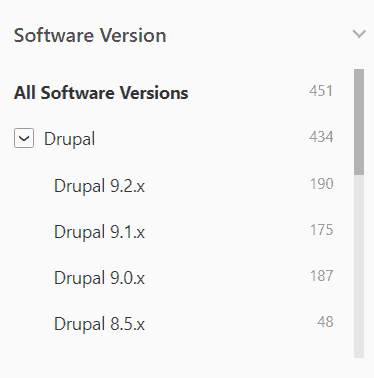Select All Software Versions filter
This screenshot has height=378, width=374.
pos(101,93)
